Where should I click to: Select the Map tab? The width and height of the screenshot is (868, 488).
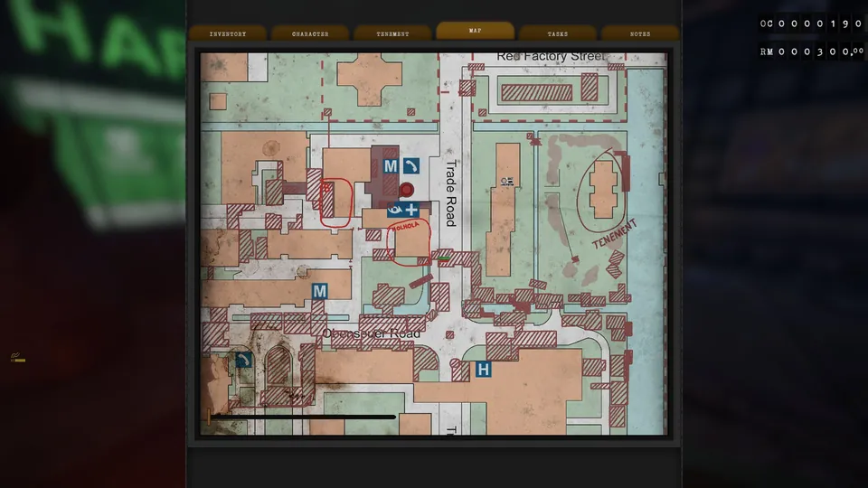click(475, 31)
